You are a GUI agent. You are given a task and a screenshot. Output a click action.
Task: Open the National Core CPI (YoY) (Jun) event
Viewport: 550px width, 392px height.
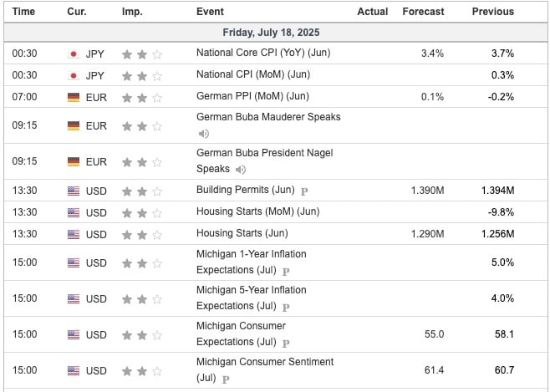click(x=263, y=53)
